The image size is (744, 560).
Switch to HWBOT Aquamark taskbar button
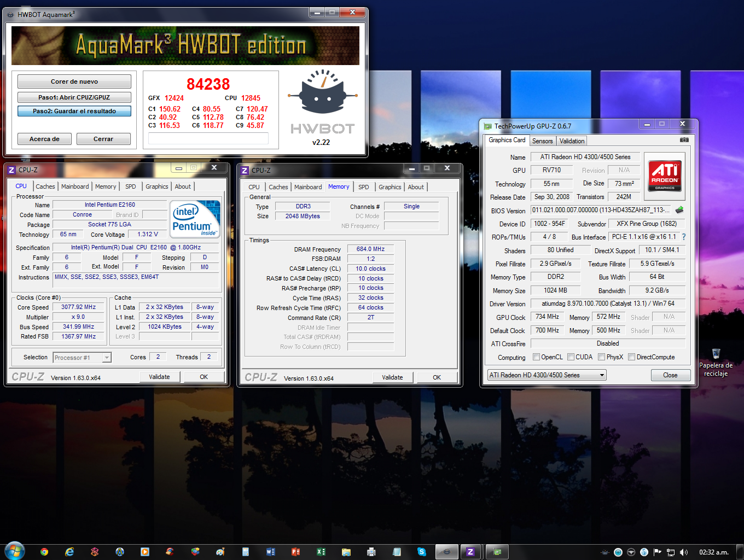[x=447, y=552]
